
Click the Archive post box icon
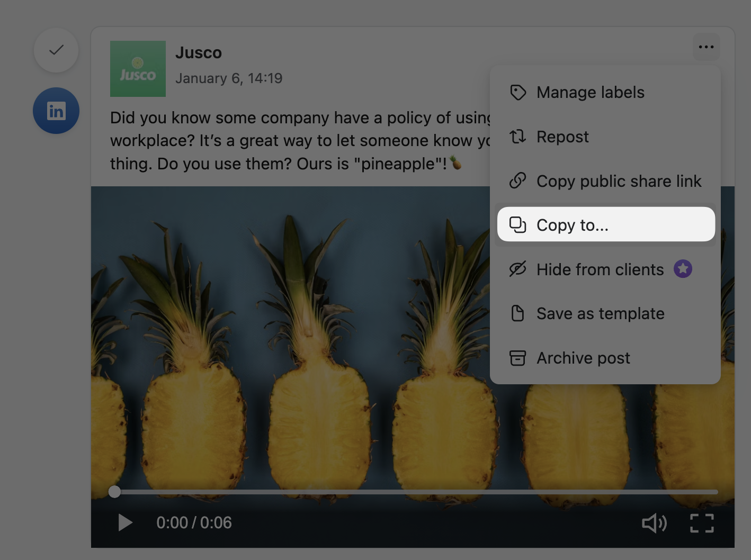517,358
